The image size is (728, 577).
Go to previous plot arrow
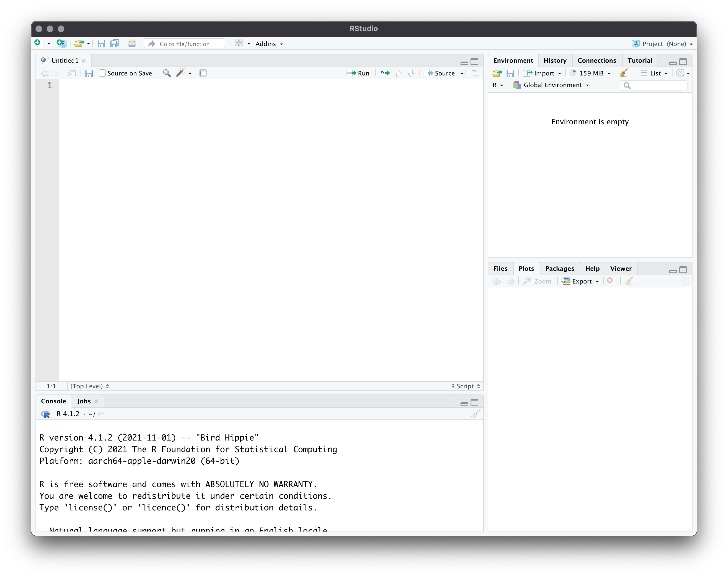pos(497,282)
